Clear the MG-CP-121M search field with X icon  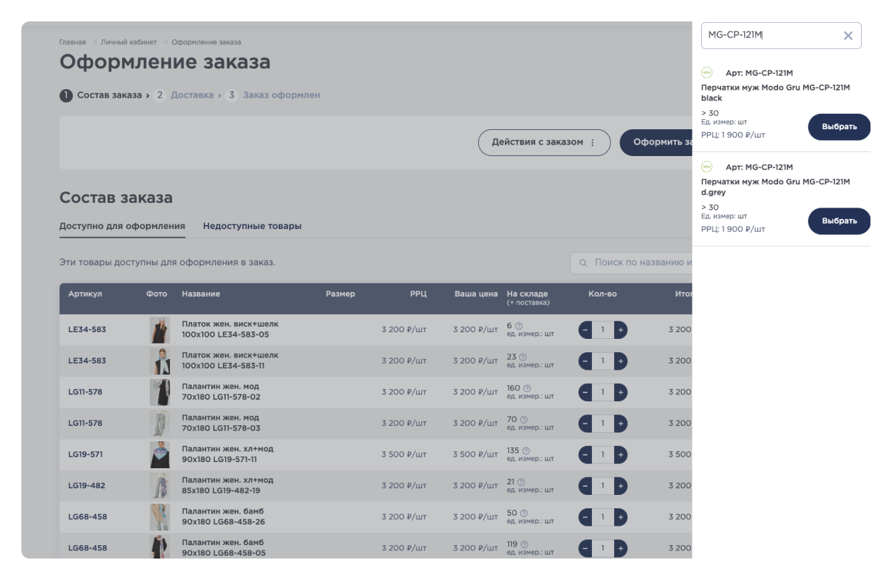848,35
